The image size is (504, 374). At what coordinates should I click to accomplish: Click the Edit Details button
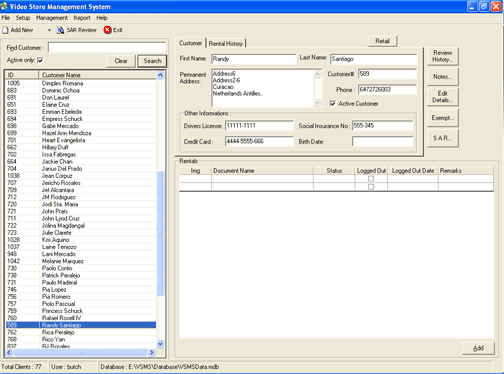click(443, 97)
